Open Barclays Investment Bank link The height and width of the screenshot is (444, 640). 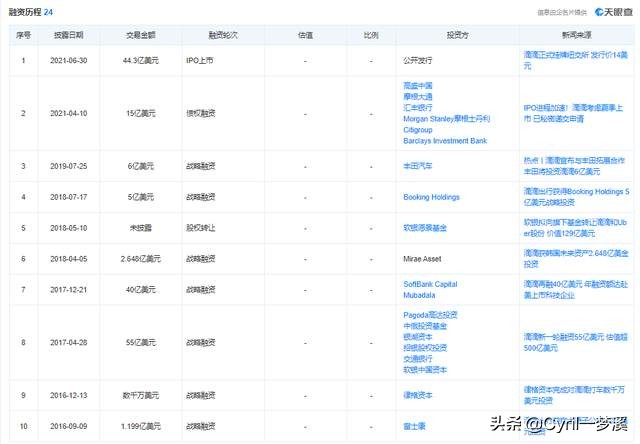point(445,141)
